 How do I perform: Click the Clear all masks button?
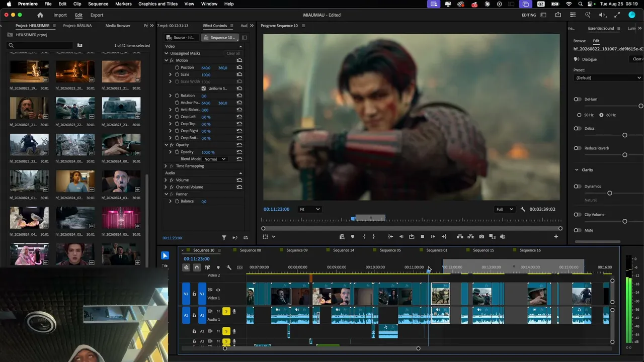click(x=233, y=53)
